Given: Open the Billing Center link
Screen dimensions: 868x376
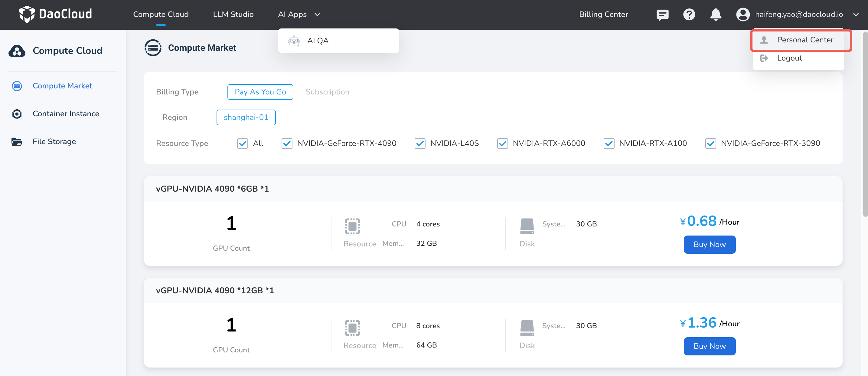Looking at the screenshot, I should pyautogui.click(x=603, y=15).
